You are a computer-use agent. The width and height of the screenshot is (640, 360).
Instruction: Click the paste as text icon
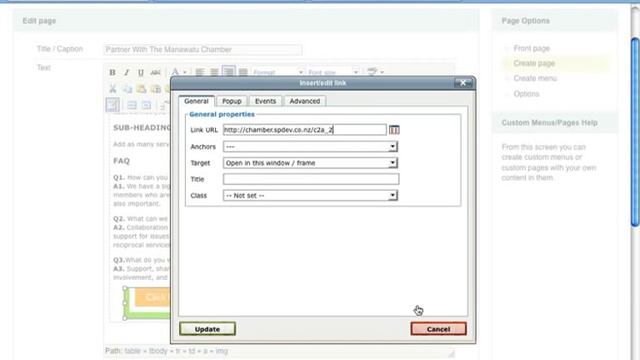[156, 89]
